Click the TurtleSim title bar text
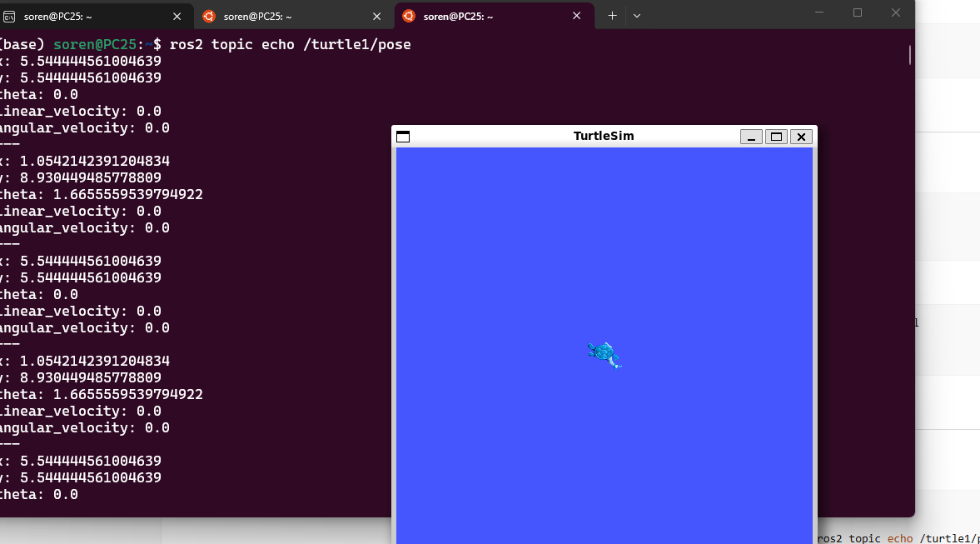The image size is (980, 544). point(604,136)
